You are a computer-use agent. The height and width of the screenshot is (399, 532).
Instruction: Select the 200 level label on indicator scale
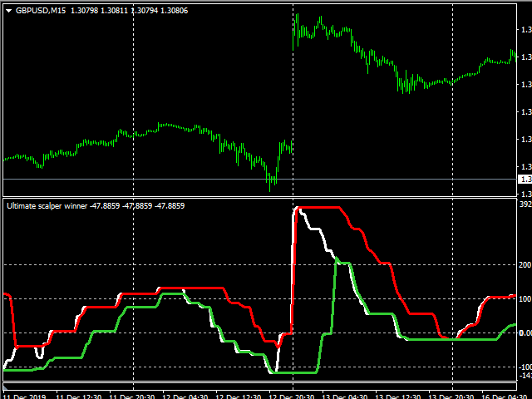(525, 265)
